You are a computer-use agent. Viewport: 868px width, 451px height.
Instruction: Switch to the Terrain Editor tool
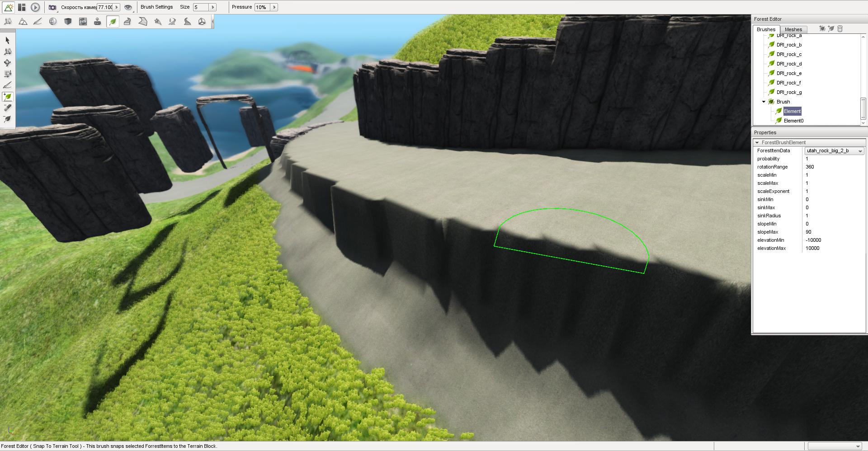[x=23, y=21]
